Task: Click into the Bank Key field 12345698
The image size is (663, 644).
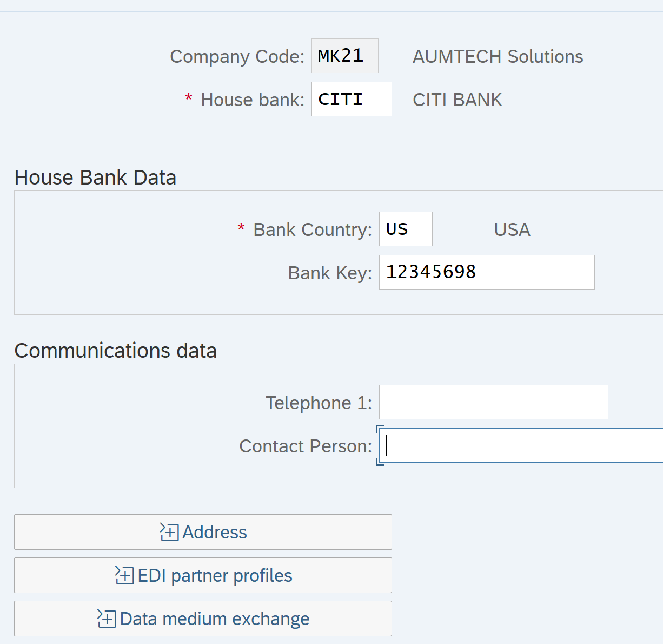Action: point(487,272)
